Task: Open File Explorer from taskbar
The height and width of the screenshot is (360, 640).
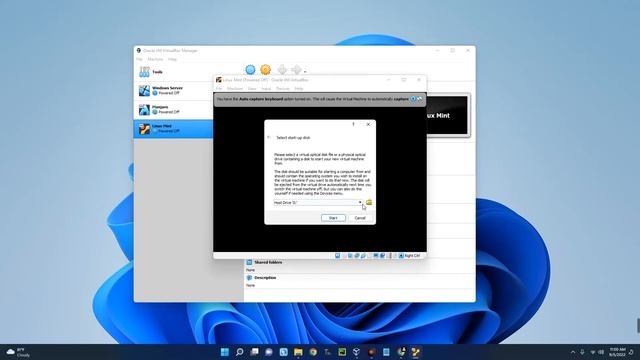Action: click(298, 352)
